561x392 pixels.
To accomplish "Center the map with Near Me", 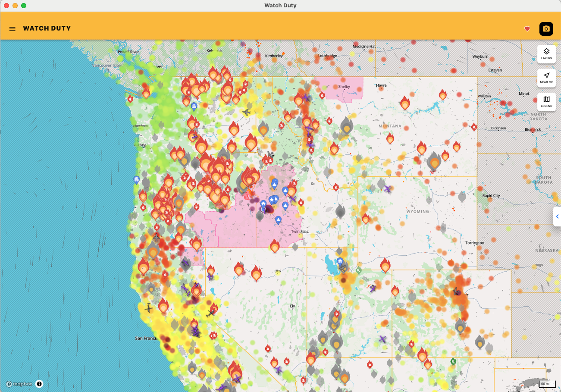I will 546,78.
